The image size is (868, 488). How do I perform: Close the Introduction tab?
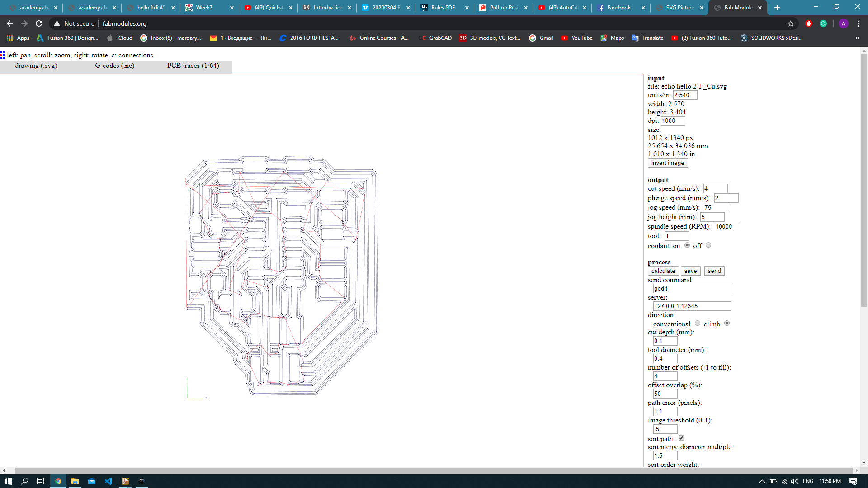(349, 8)
